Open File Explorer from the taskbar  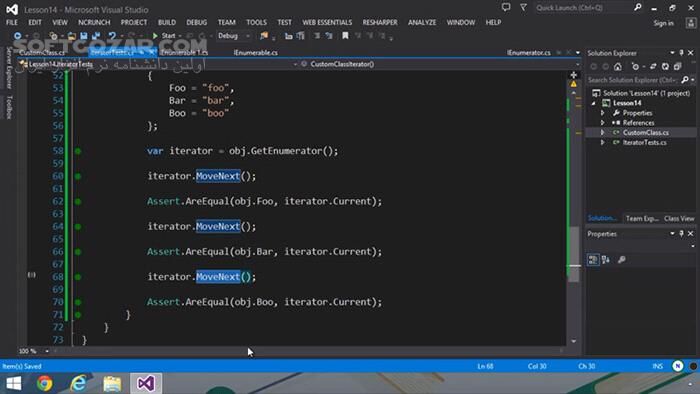pos(112,383)
